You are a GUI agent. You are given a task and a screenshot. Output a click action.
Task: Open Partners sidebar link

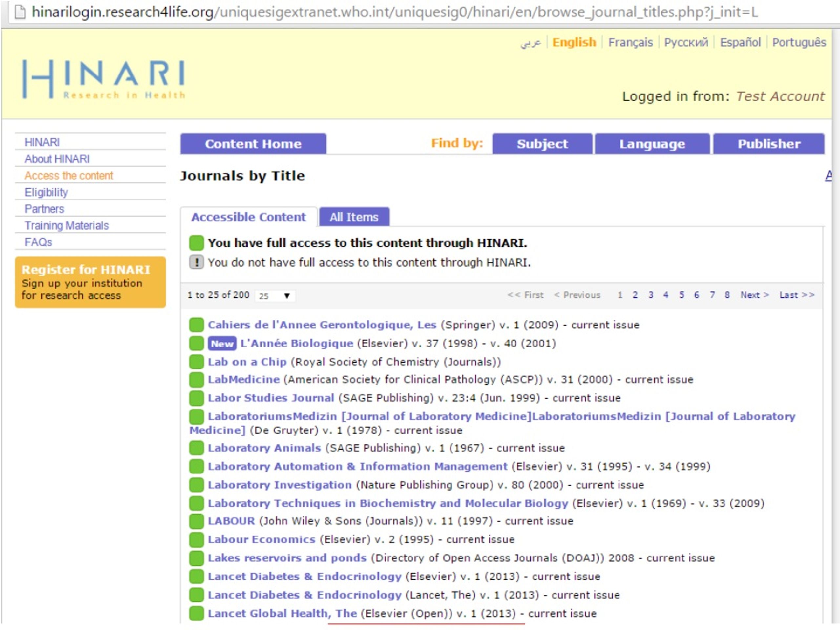coord(44,209)
